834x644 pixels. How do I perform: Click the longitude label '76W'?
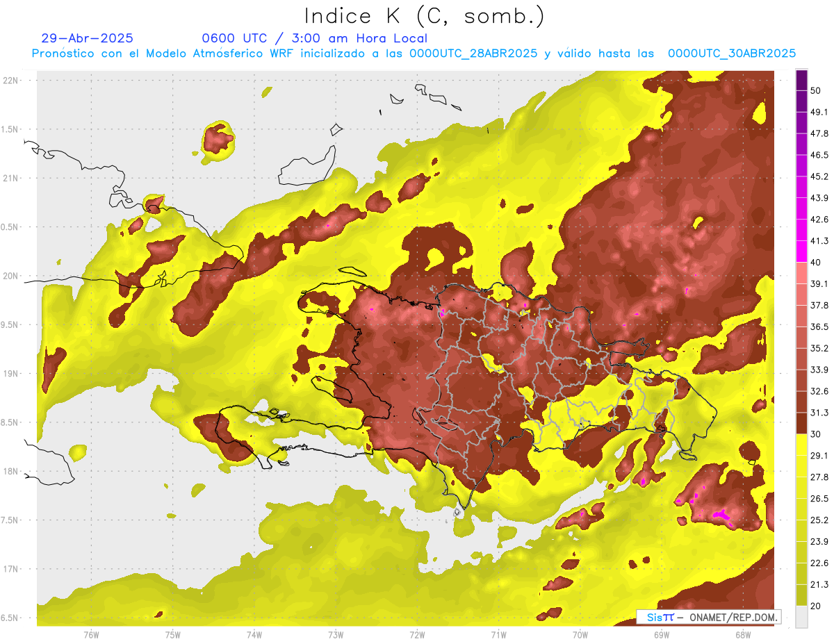pos(91,634)
